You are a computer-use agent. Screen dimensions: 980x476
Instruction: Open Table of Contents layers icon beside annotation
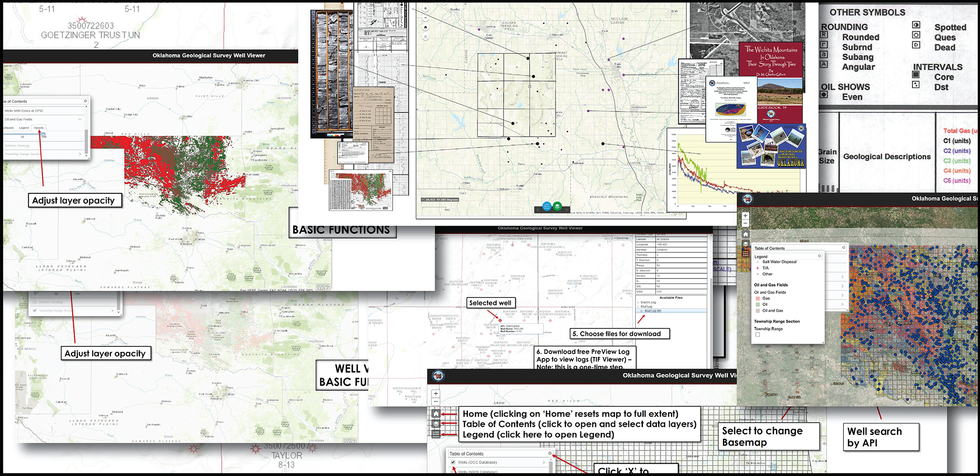pyautogui.click(x=436, y=424)
